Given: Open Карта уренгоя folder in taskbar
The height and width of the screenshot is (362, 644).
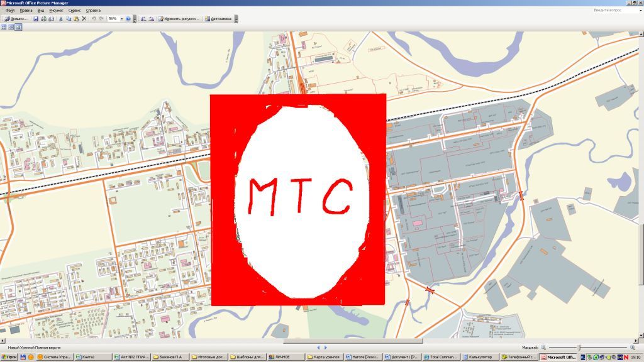Looking at the screenshot, I should tap(325, 357).
